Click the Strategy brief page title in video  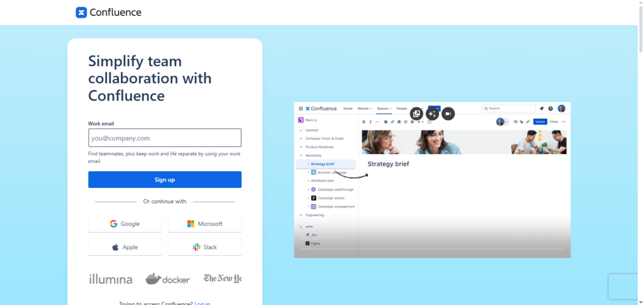pyautogui.click(x=388, y=164)
